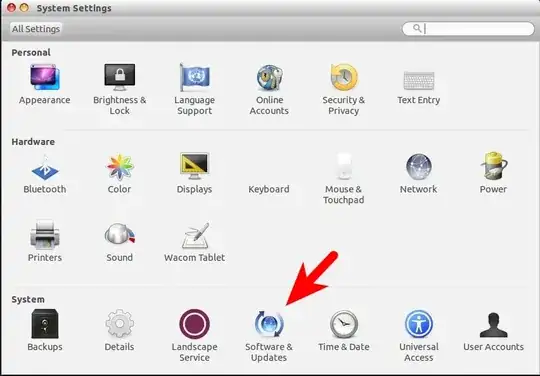This screenshot has width=540, height=376.
Task: Click the settings search field
Action: click(468, 29)
